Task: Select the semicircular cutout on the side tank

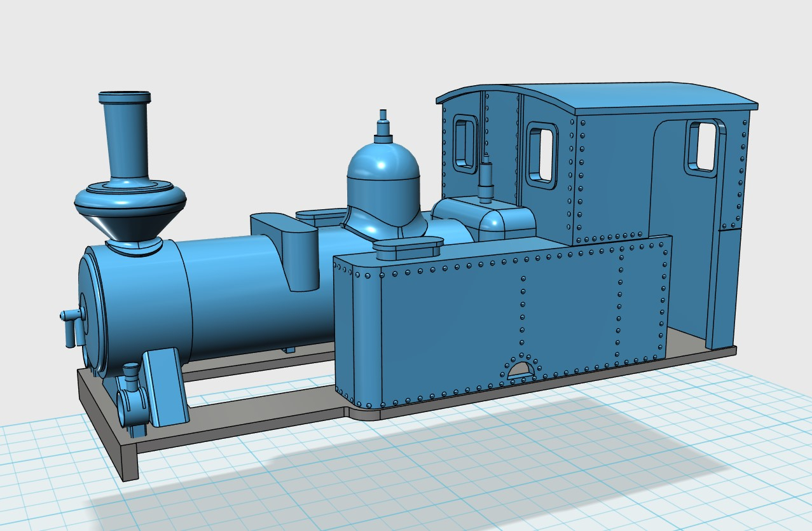Action: (x=521, y=369)
